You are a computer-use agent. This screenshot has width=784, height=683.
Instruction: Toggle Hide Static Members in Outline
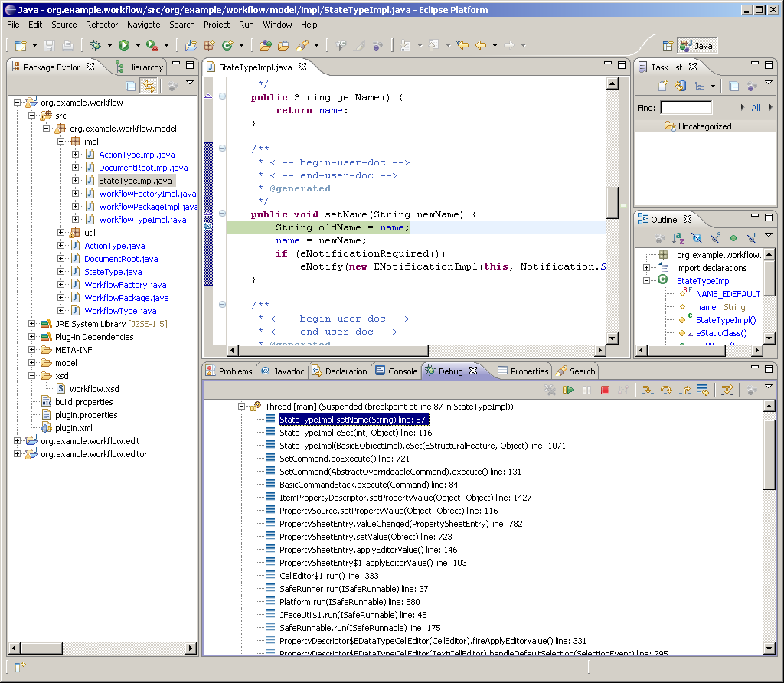715,239
